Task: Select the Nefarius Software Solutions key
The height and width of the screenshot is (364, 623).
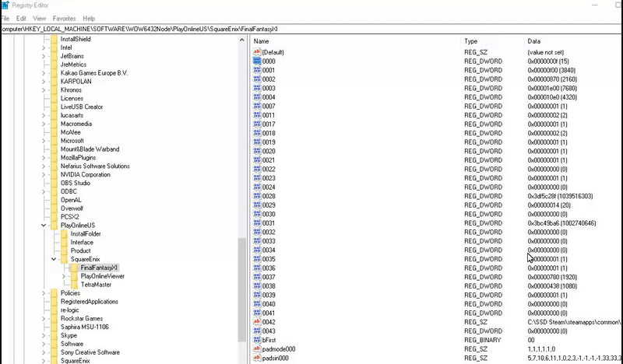Action: pos(95,166)
